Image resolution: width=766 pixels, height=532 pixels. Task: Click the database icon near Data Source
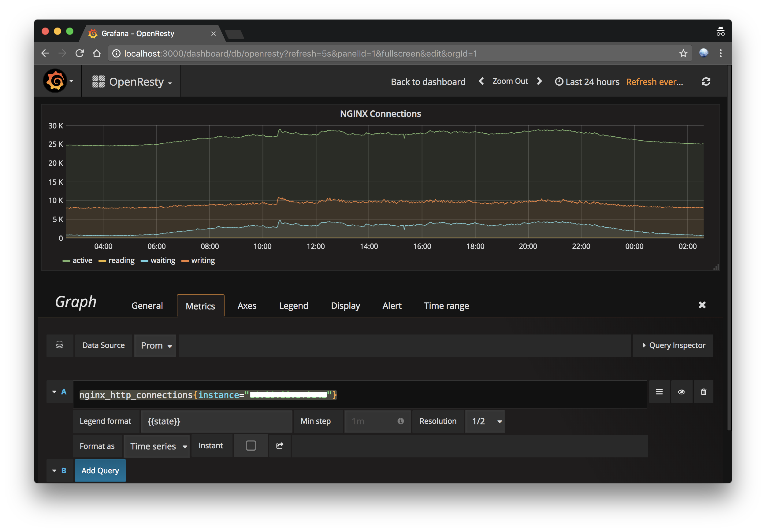(60, 345)
